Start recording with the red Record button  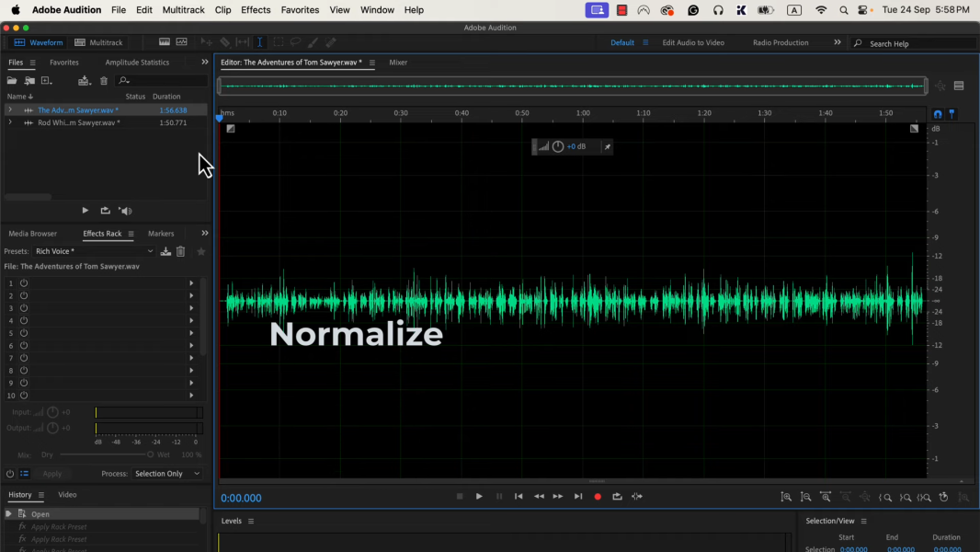coord(598,497)
